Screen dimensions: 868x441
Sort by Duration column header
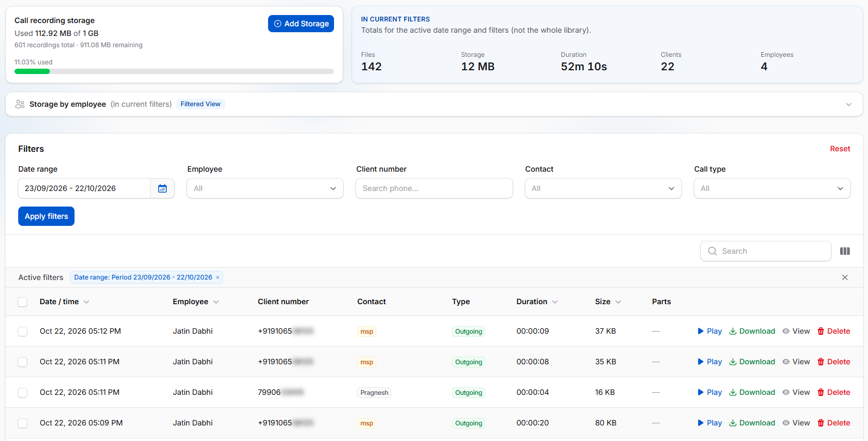pos(537,302)
